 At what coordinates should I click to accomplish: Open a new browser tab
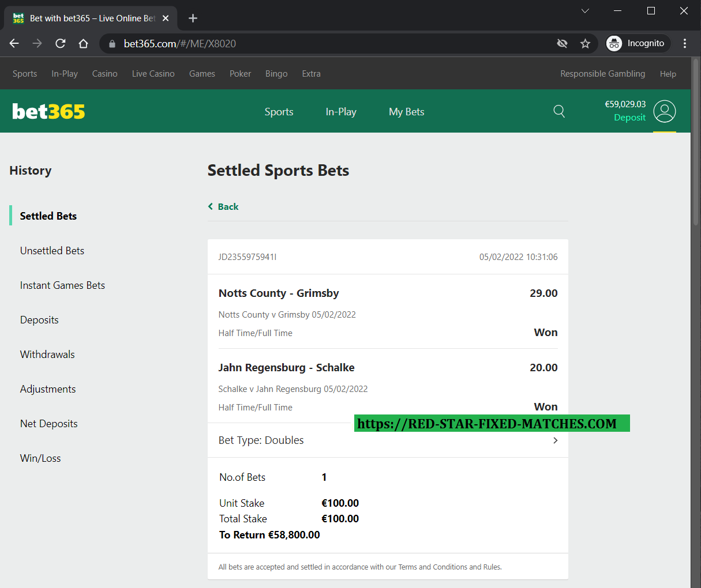[x=193, y=18]
